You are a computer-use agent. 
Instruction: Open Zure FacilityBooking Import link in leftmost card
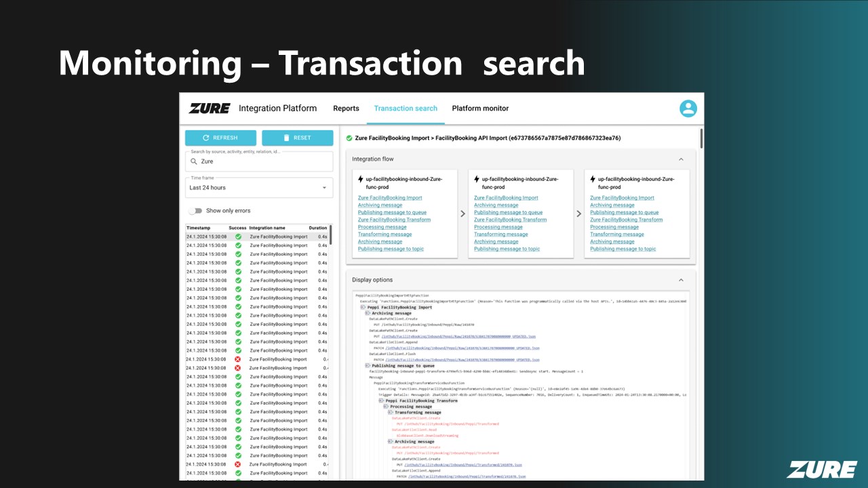pyautogui.click(x=390, y=198)
